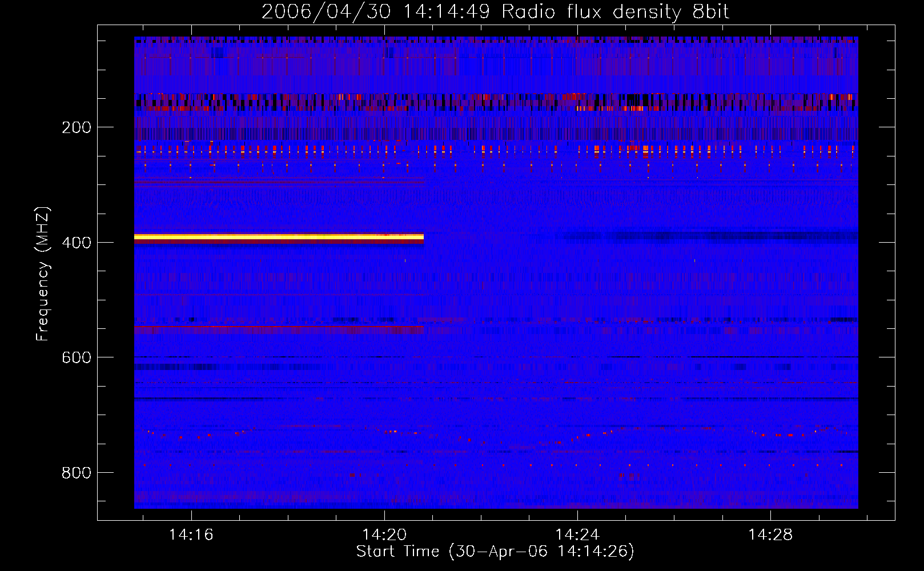Click the 14:20 time tick label
Screen dimensions: 924x571
coord(384,534)
